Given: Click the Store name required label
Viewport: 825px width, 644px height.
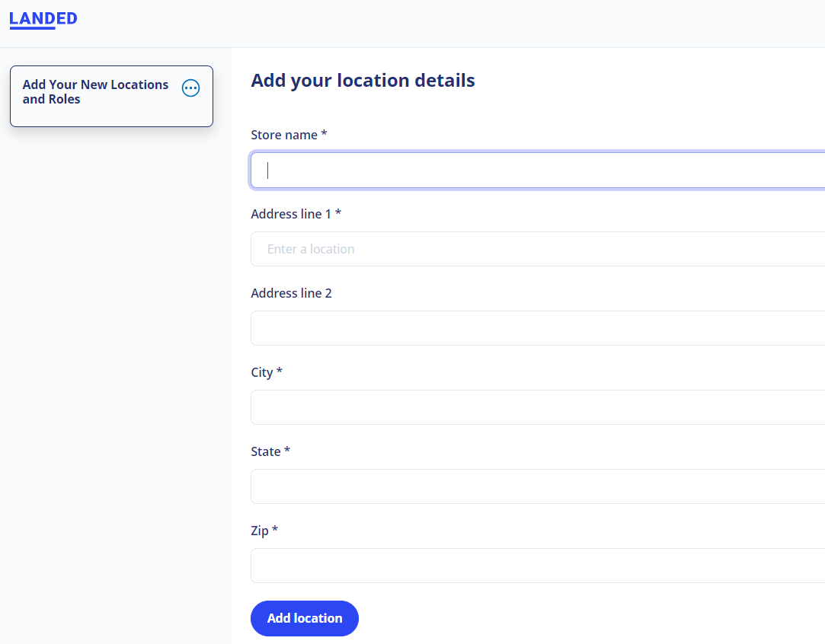Looking at the screenshot, I should (x=289, y=134).
